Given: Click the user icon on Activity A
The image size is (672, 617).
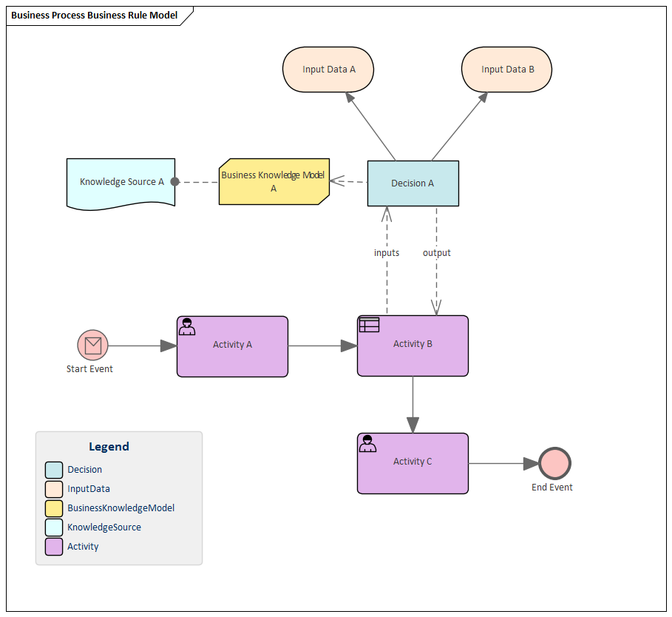Looking at the screenshot, I should [x=188, y=327].
